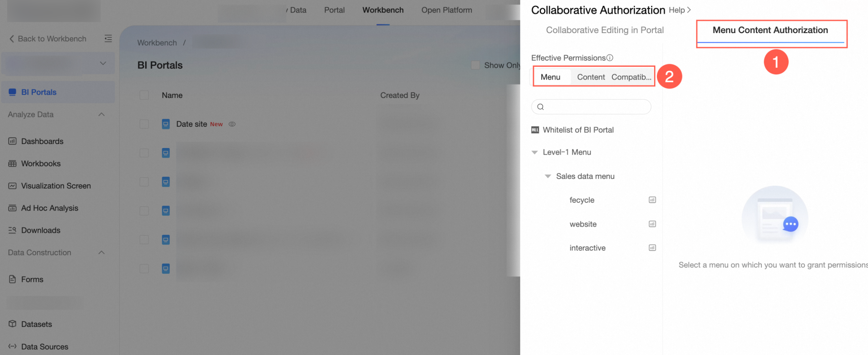Switch to the Portal top tab

(x=334, y=10)
